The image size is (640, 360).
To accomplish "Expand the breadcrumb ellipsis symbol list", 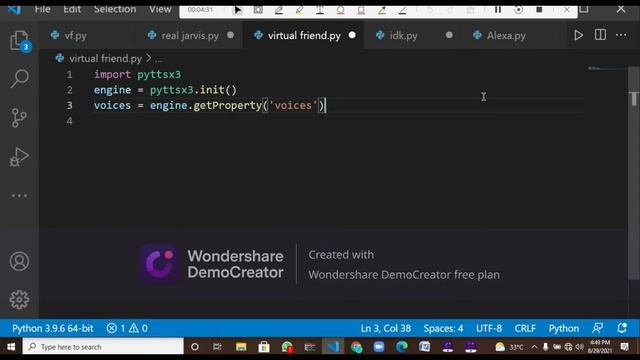I will (x=159, y=59).
